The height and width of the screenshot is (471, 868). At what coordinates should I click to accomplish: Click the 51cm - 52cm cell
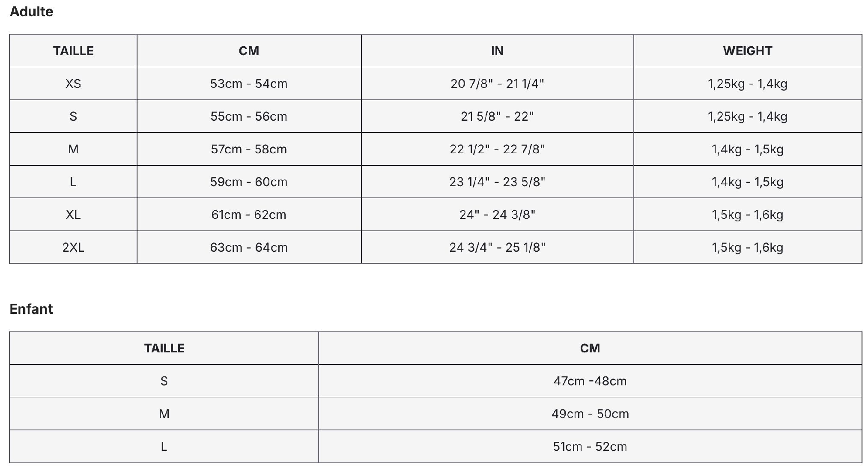[590, 447]
